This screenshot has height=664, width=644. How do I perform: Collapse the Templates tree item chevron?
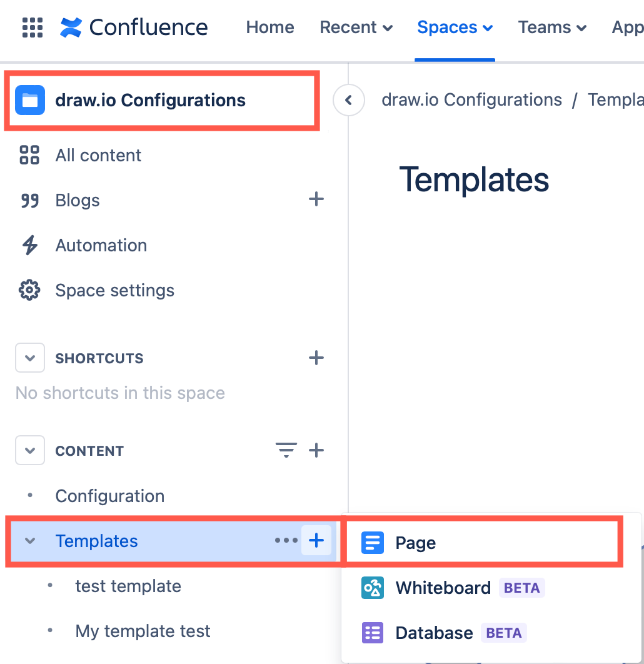click(29, 541)
